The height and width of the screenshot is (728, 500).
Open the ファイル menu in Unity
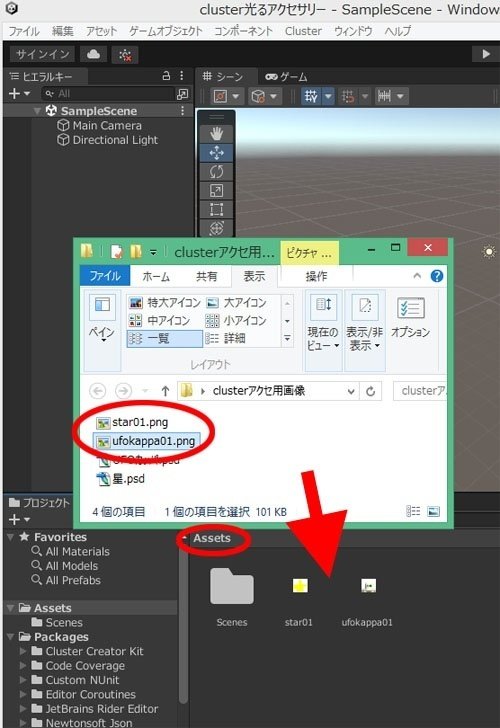[x=24, y=31]
